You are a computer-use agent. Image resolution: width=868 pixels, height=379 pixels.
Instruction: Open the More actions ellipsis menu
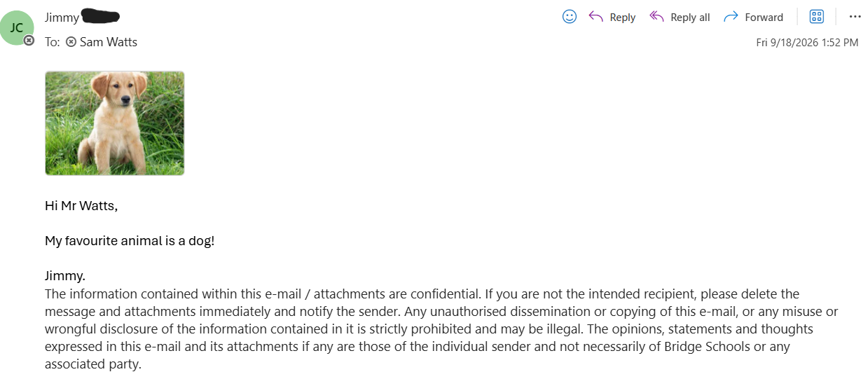(855, 17)
